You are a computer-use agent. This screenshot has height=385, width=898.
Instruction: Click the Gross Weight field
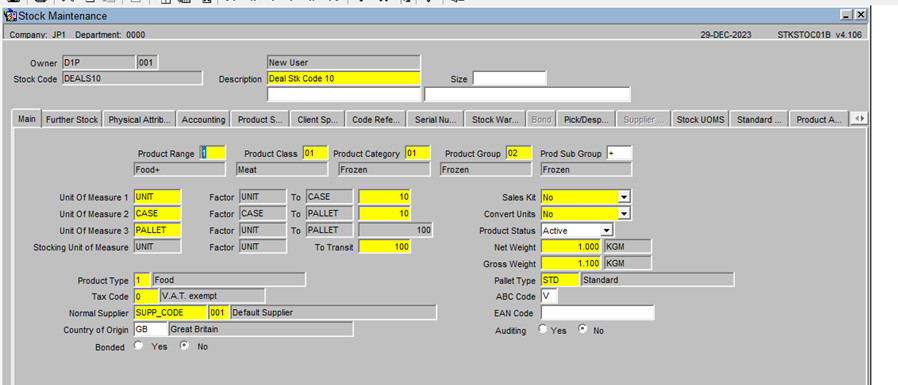(x=571, y=263)
